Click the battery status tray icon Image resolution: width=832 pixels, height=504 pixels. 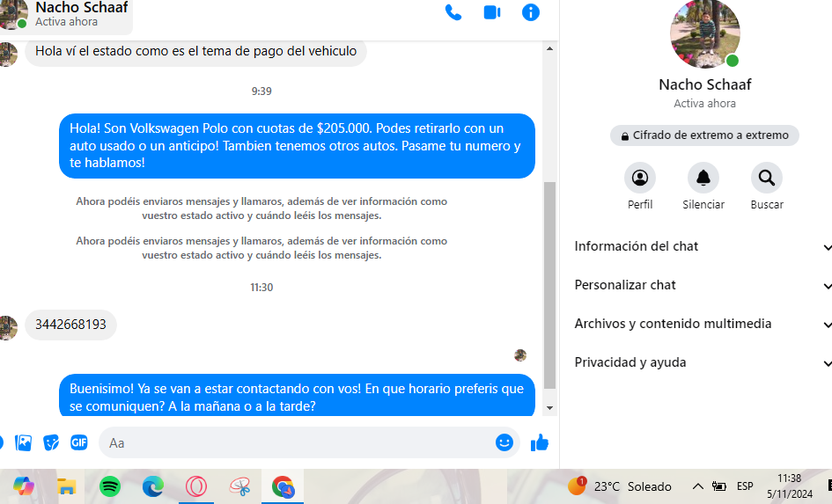[x=719, y=486]
